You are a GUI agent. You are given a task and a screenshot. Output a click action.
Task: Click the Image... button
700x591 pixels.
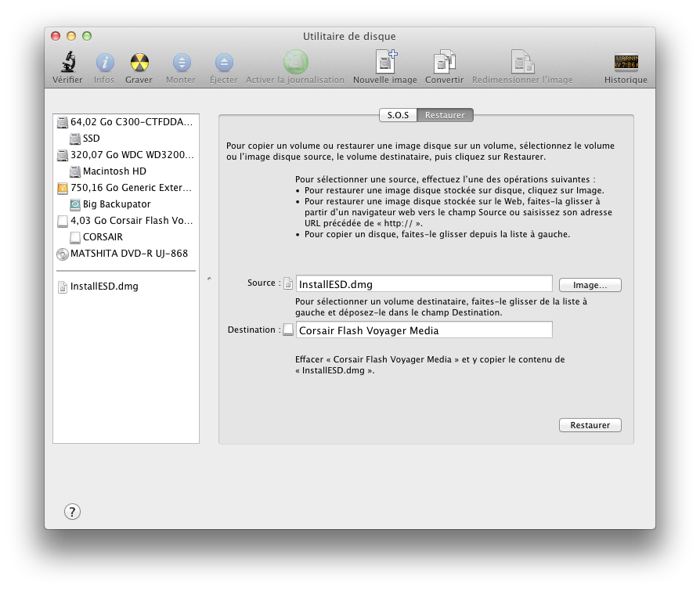click(x=590, y=285)
